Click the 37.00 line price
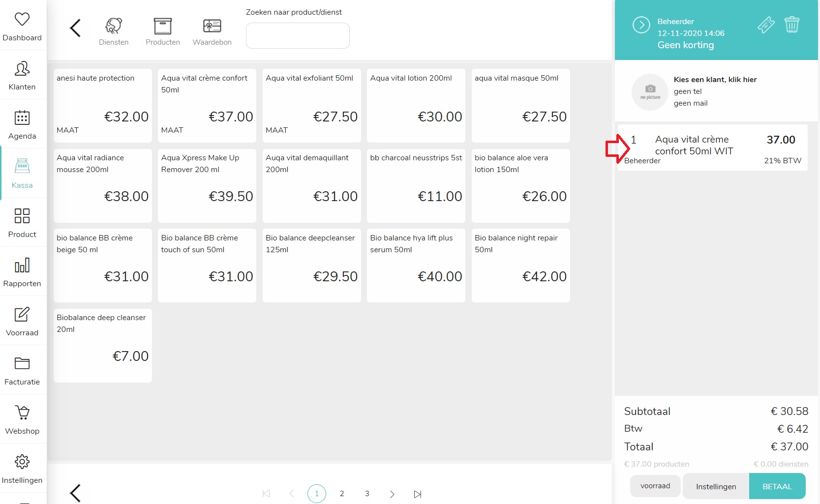This screenshot has height=504, width=820. coord(781,140)
